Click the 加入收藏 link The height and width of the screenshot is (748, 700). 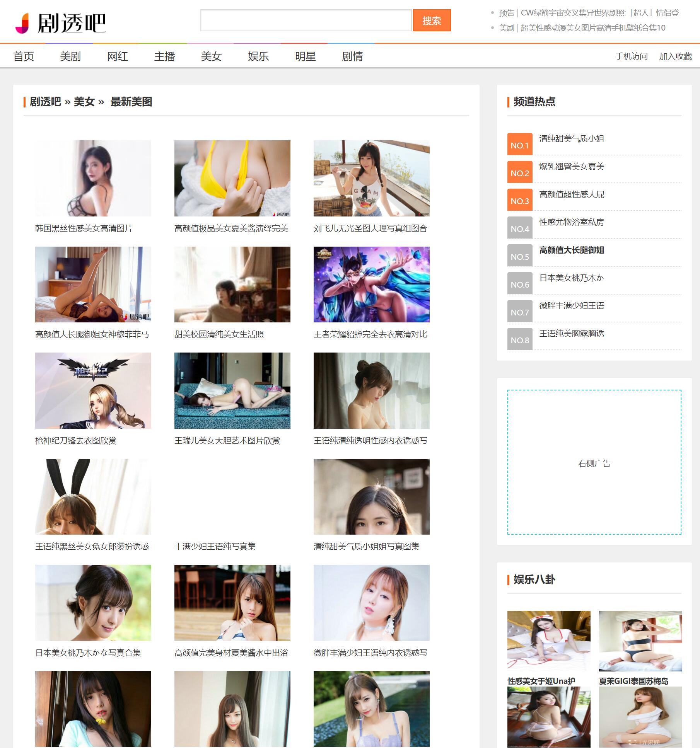[675, 56]
